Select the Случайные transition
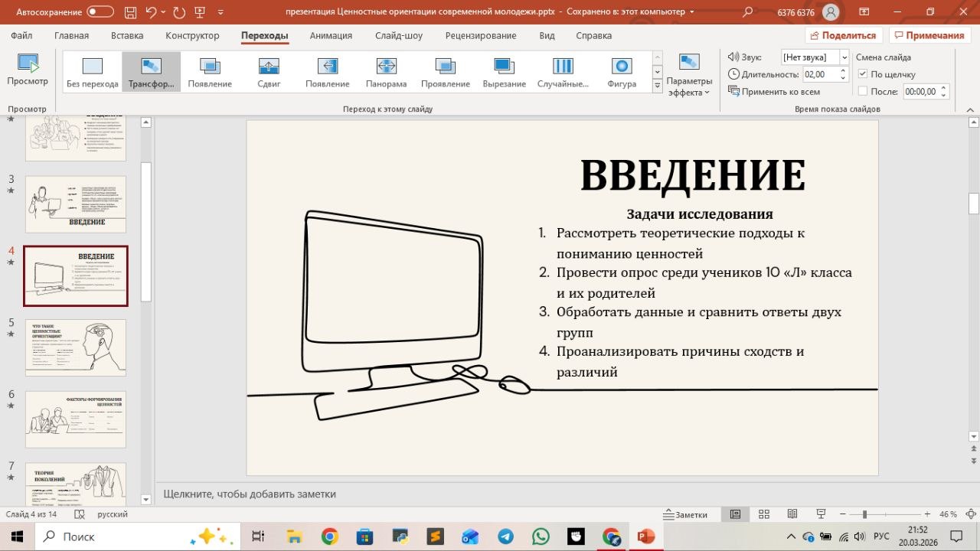This screenshot has width=980, height=551. [x=563, y=72]
